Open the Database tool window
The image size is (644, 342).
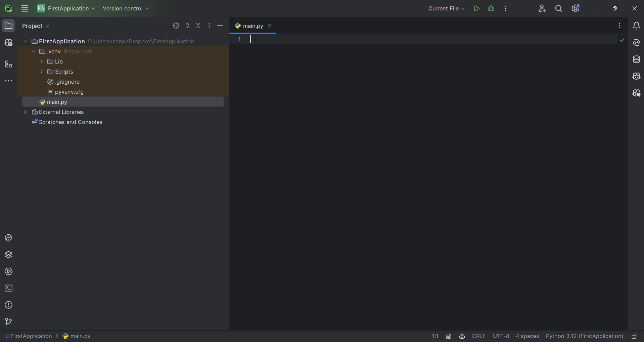coord(636,59)
